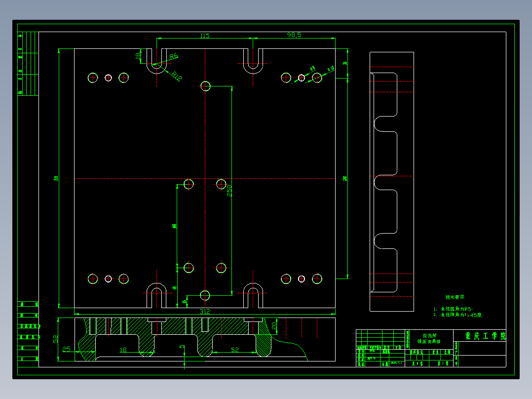Click the R6 radius annotation
The height and width of the screenshot is (399, 532).
click(173, 56)
